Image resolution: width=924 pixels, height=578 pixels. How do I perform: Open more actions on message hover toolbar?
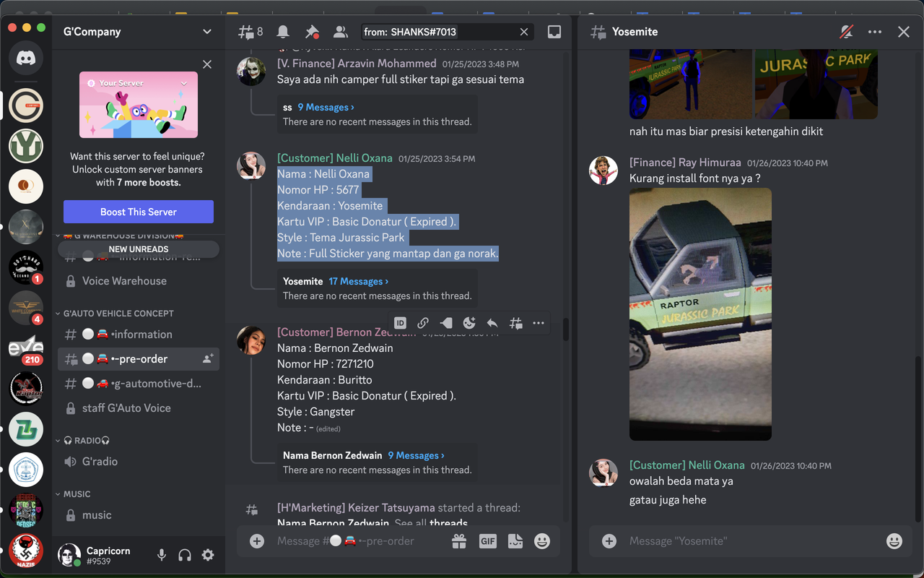coord(539,323)
